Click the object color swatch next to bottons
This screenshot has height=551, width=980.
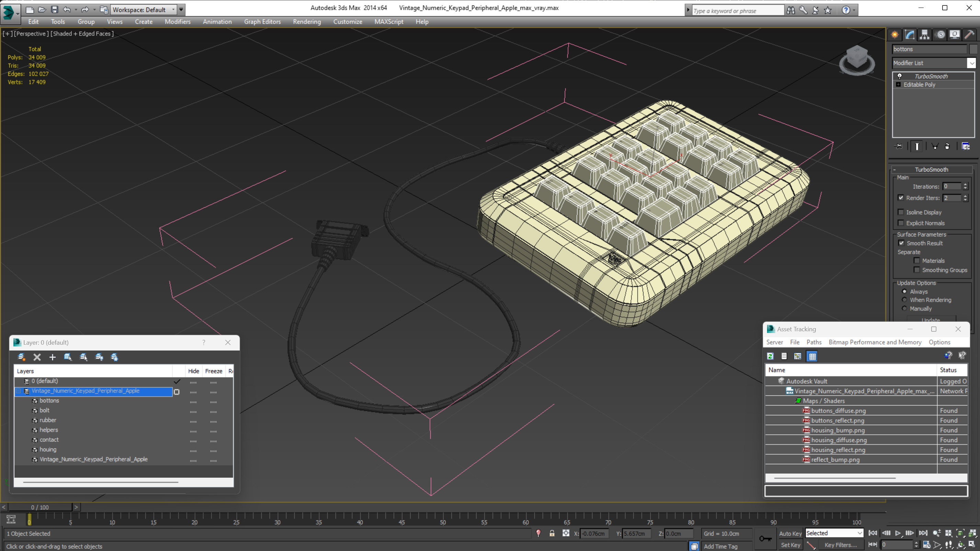[x=973, y=49]
